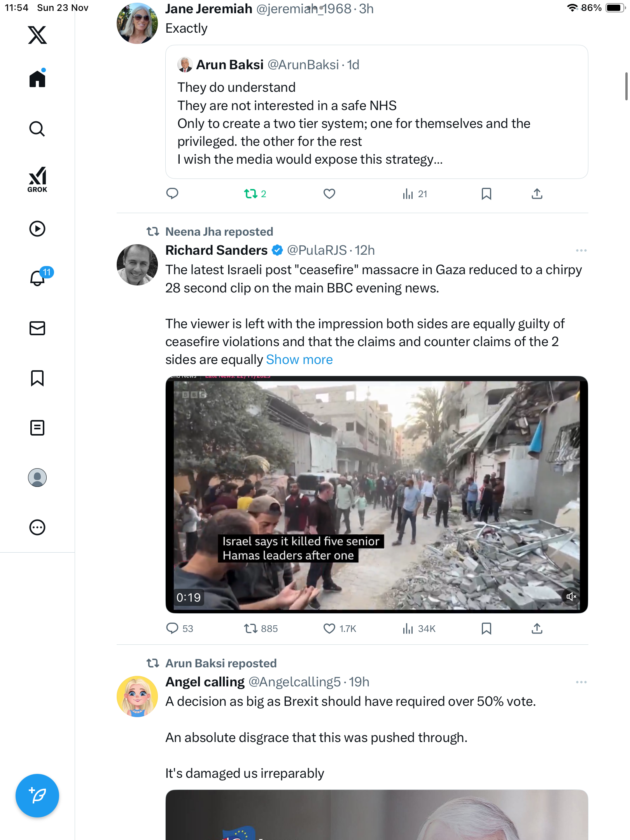Open the search page
Image resolution: width=630 pixels, height=840 pixels.
pos(37,129)
